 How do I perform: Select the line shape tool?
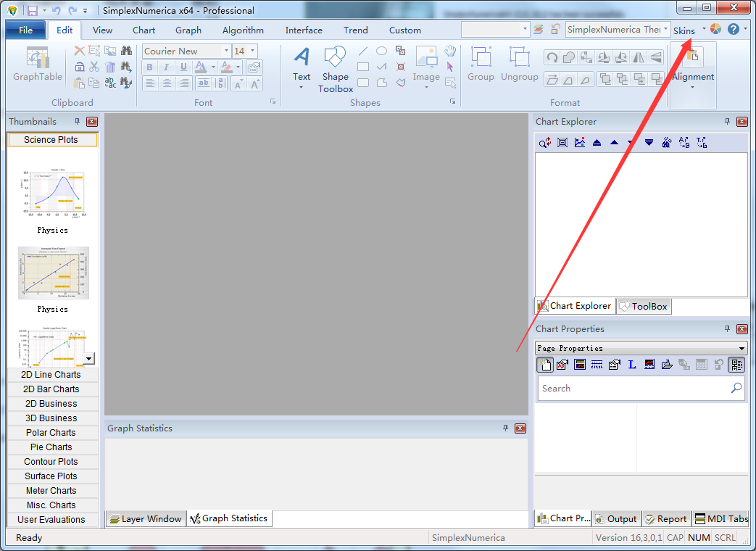click(363, 51)
